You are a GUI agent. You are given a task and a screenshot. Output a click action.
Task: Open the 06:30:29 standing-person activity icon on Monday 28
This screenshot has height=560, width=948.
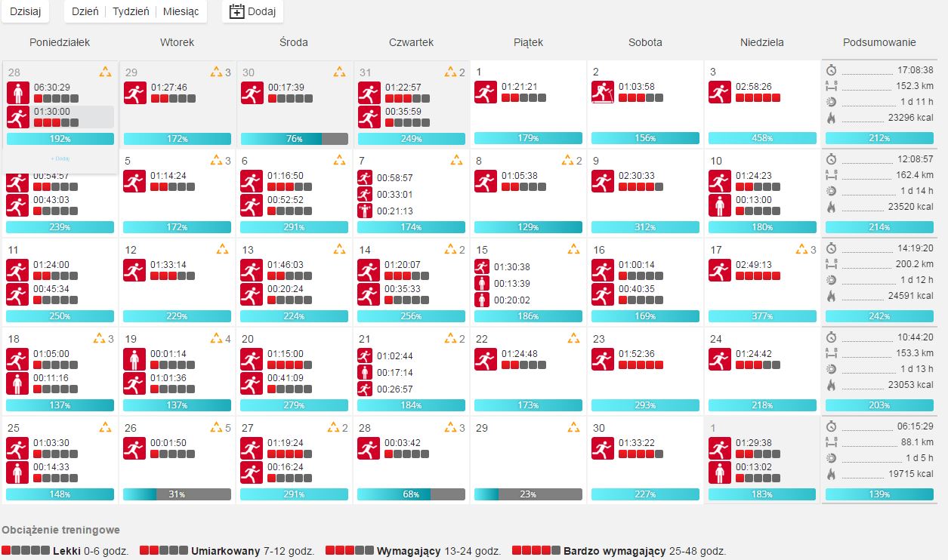pyautogui.click(x=18, y=92)
